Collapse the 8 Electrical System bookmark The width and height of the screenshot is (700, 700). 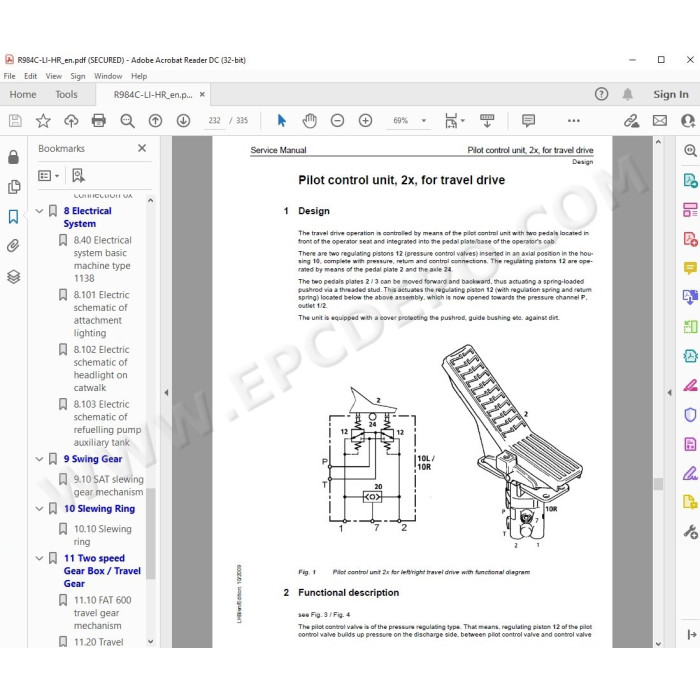(x=39, y=211)
